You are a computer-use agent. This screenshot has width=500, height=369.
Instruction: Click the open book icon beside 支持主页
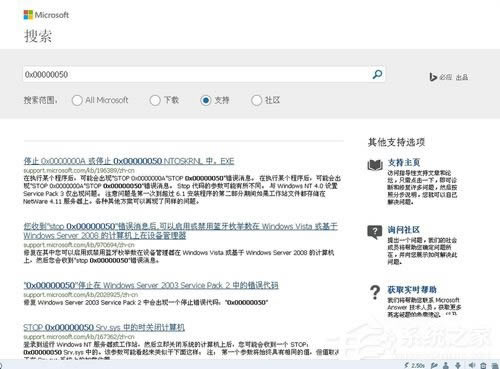coord(375,164)
